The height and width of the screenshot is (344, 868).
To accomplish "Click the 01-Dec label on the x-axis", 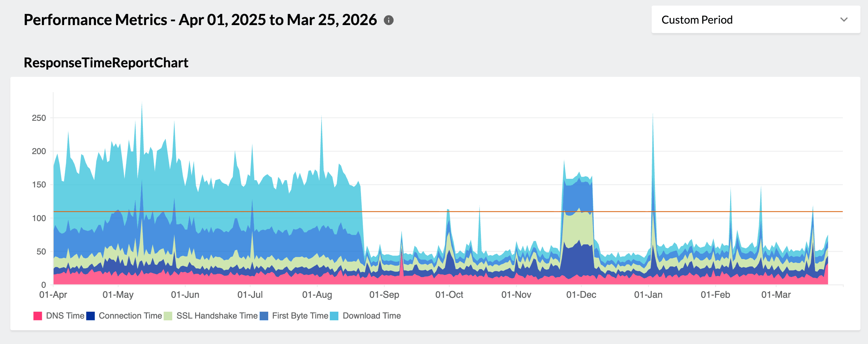I will pos(581,295).
